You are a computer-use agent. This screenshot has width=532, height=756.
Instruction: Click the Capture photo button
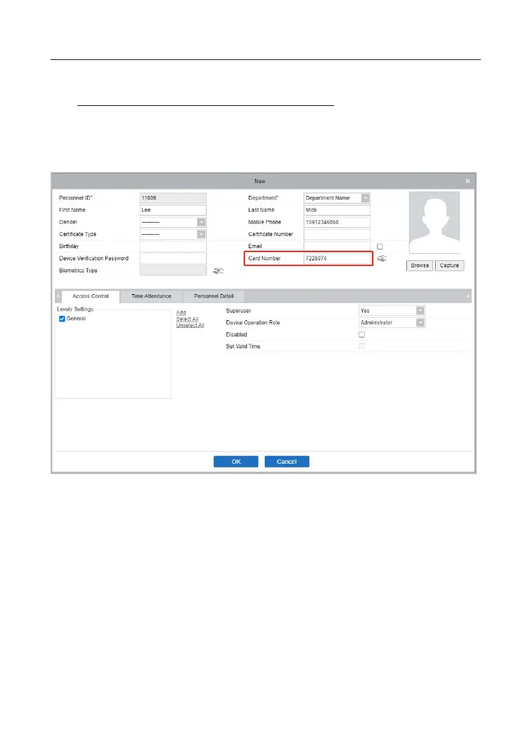450,265
